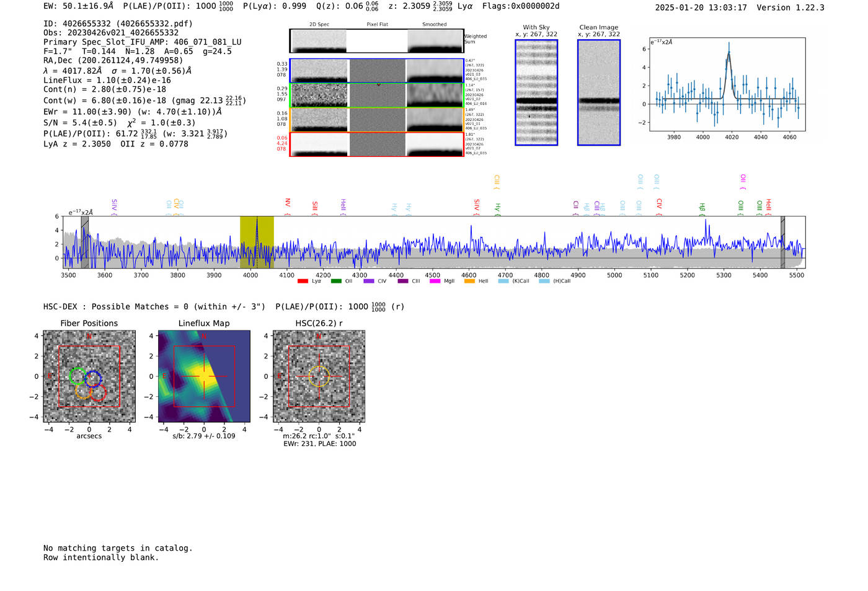Image resolution: width=868 pixels, height=591 pixels.
Task: Click the orange CIII line label above spectrum
Action: [x=496, y=182]
